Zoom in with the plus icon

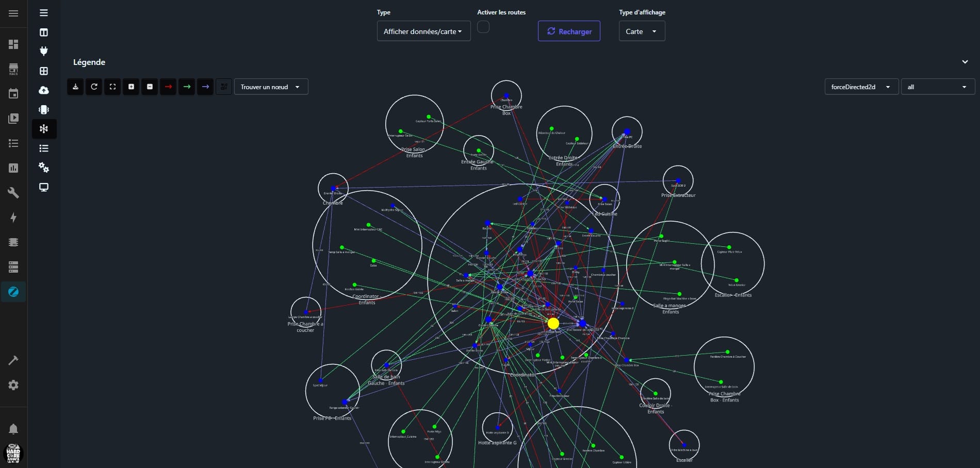point(131,87)
